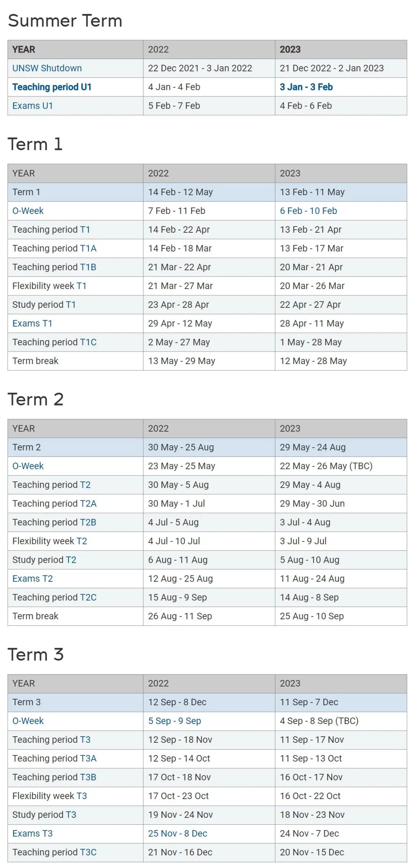Click the 6 Feb - 10 Feb link
414x868 pixels.
[x=308, y=211]
